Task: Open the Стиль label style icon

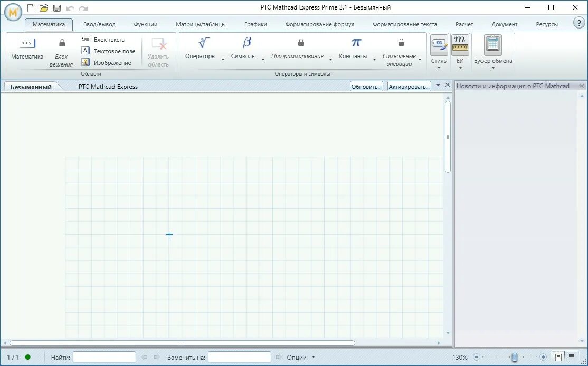Action: (439, 45)
